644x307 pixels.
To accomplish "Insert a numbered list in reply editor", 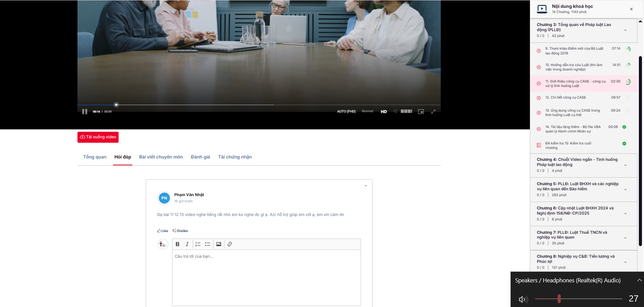I will (x=198, y=244).
